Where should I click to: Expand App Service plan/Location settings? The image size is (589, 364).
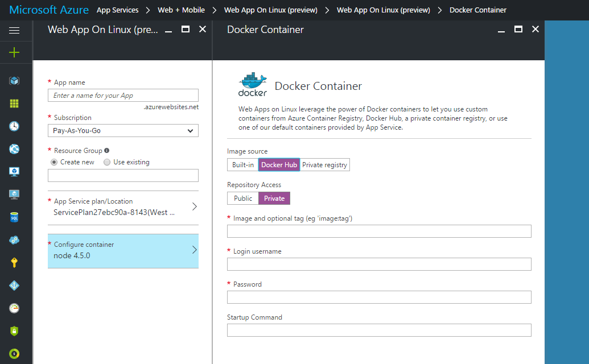point(123,207)
